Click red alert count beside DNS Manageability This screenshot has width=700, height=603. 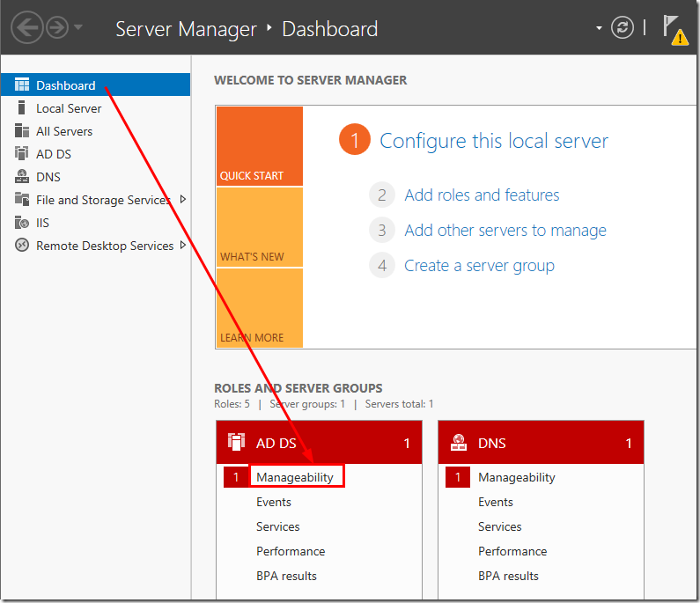pyautogui.click(x=457, y=477)
